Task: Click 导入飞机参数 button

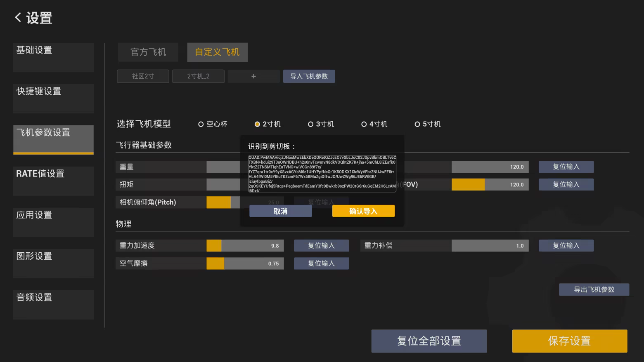Action: coord(309,76)
